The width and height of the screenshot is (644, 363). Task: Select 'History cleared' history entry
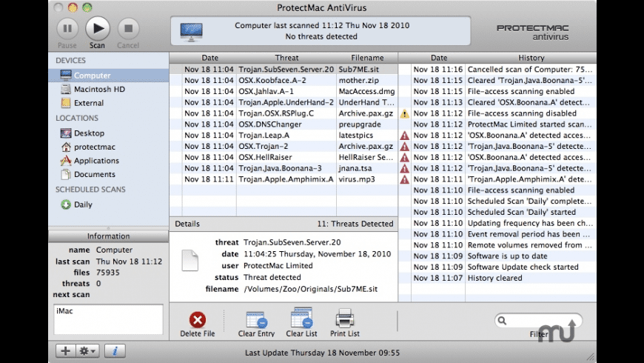(x=497, y=278)
